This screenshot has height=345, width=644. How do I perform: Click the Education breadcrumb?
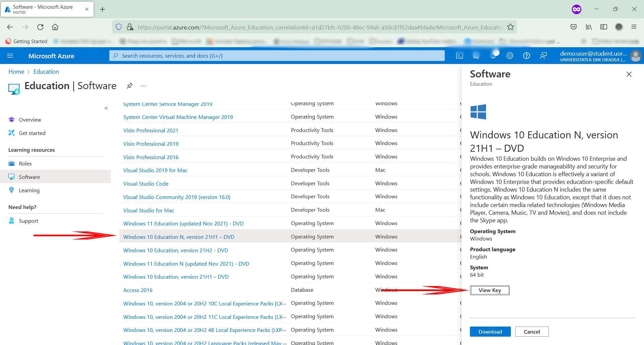pos(46,72)
